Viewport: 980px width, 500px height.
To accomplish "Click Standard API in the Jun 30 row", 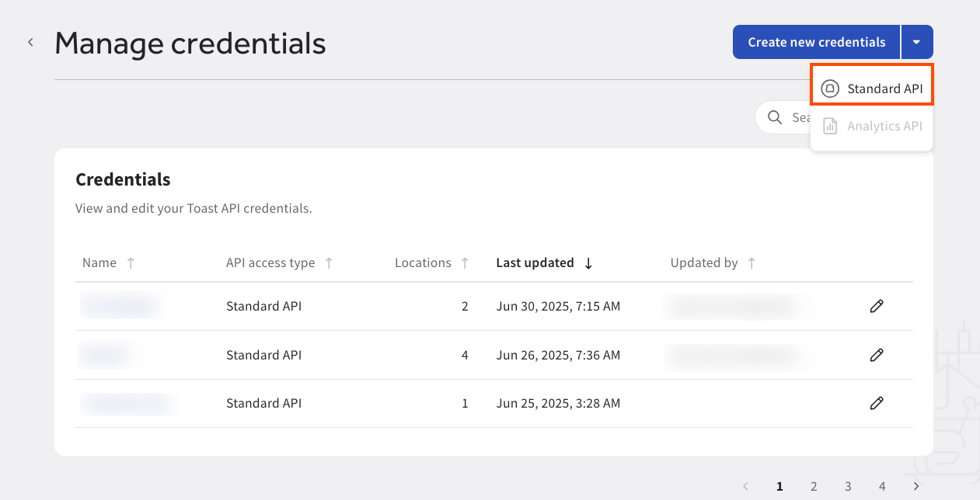I will (263, 306).
